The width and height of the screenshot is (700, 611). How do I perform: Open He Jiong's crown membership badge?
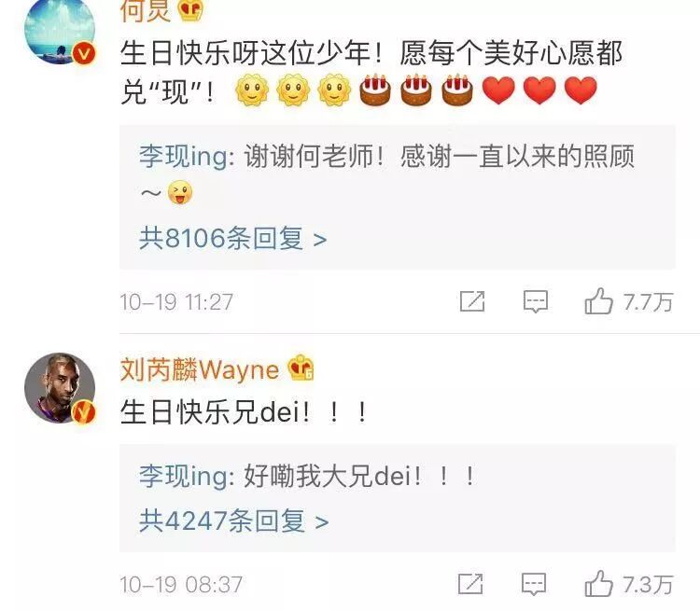pyautogui.click(x=190, y=10)
